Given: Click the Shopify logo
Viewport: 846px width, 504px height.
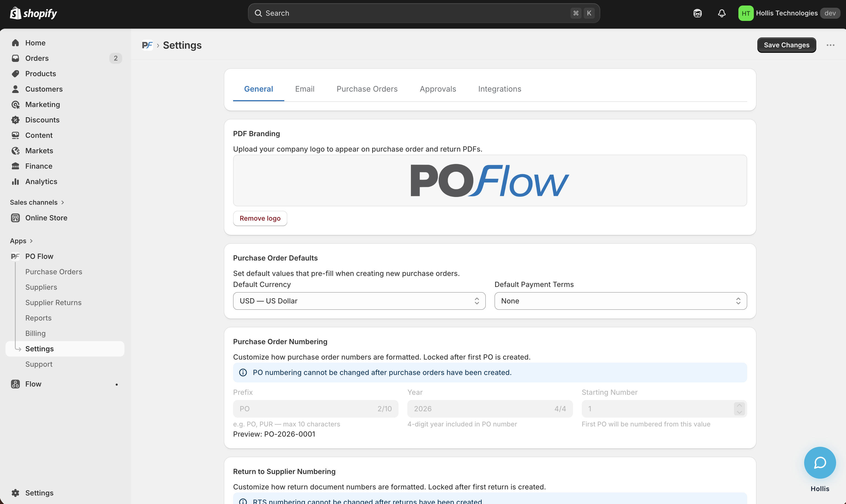Looking at the screenshot, I should click(33, 13).
